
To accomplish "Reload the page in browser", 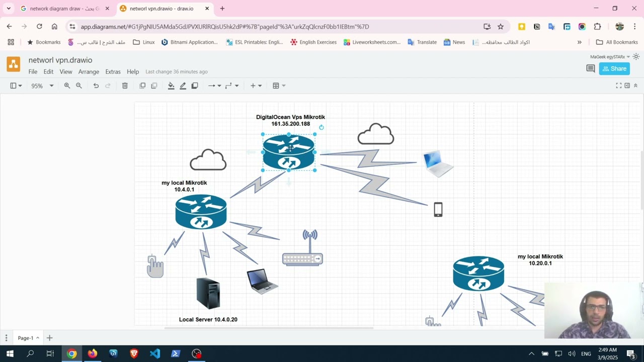I will click(39, 27).
